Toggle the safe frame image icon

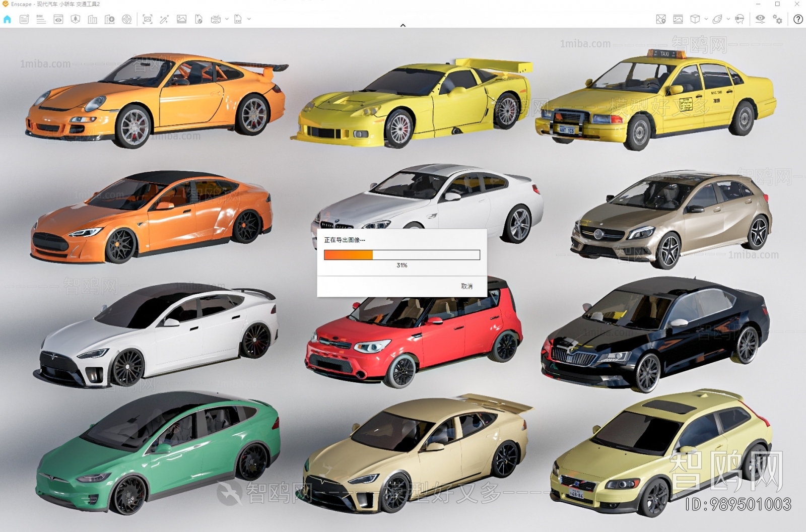[x=678, y=20]
